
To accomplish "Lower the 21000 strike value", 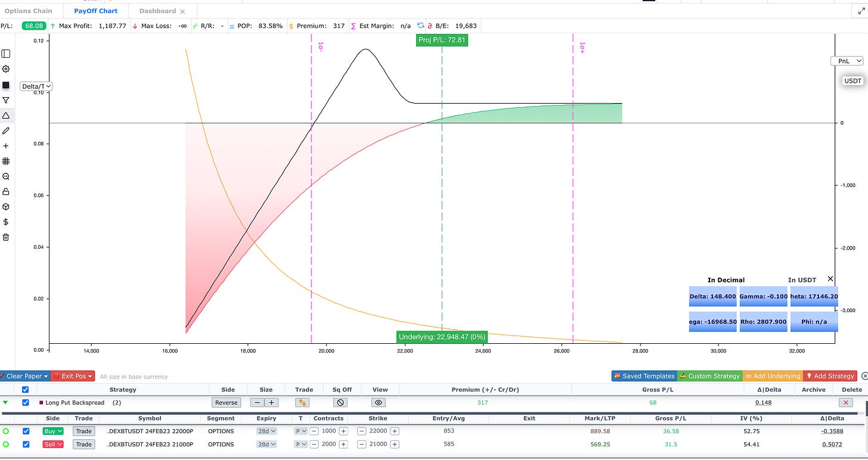I will [x=361, y=445].
